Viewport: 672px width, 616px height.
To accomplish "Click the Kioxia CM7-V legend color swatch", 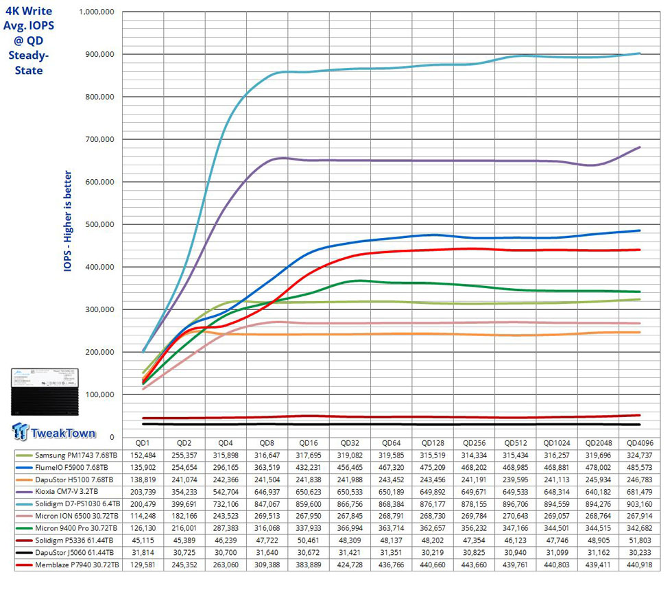I will (x=24, y=492).
